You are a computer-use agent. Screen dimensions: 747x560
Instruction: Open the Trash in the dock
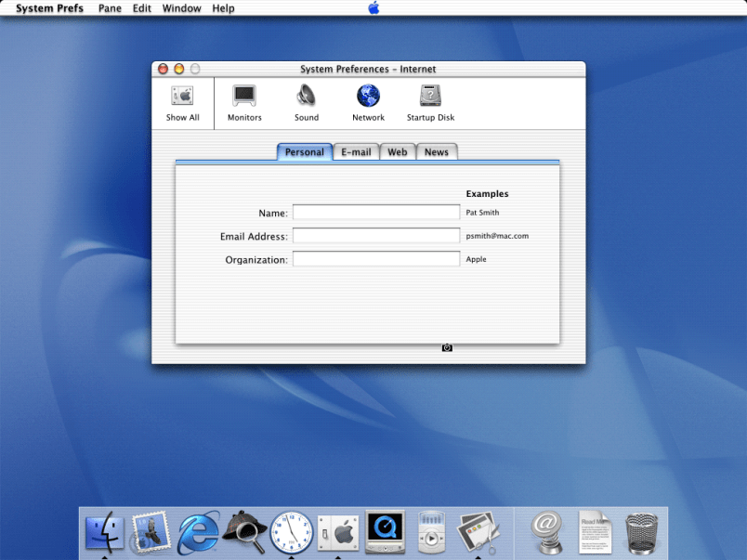[642, 532]
